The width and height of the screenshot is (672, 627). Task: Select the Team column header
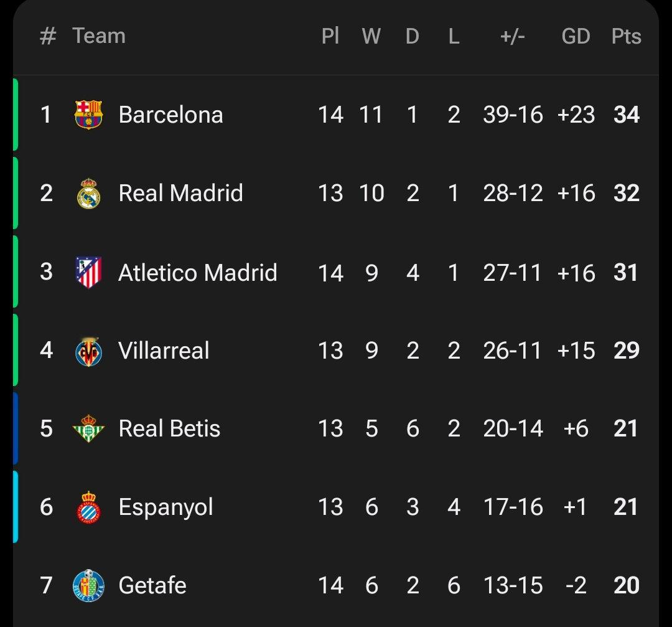98,36
